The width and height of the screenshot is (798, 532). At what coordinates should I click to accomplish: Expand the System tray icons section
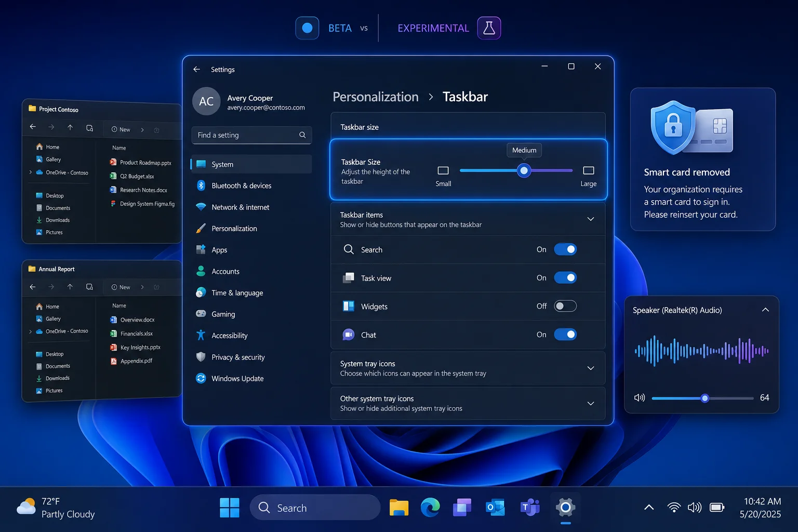click(x=591, y=368)
